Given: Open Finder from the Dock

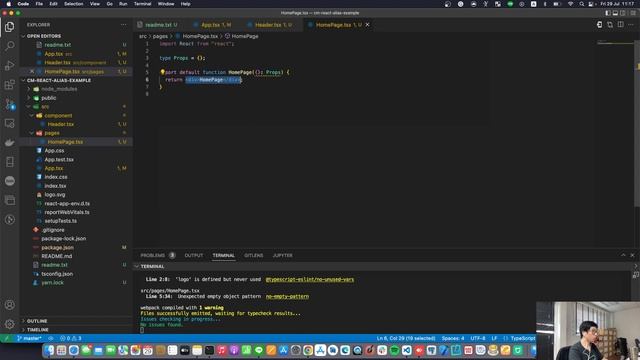Looking at the screenshot, I should coord(49,350).
